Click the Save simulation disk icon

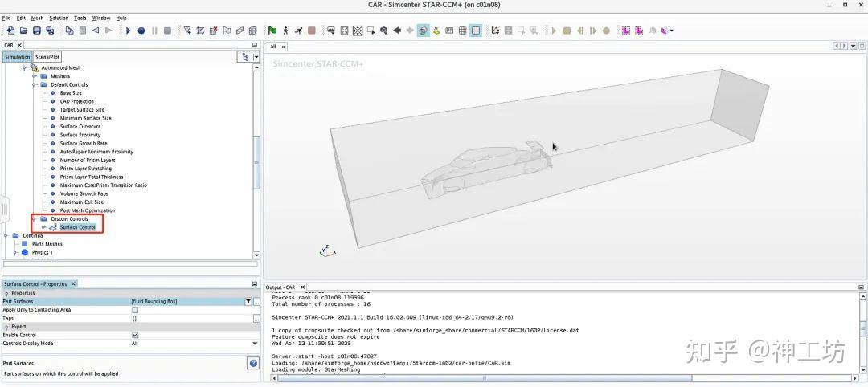(36, 31)
